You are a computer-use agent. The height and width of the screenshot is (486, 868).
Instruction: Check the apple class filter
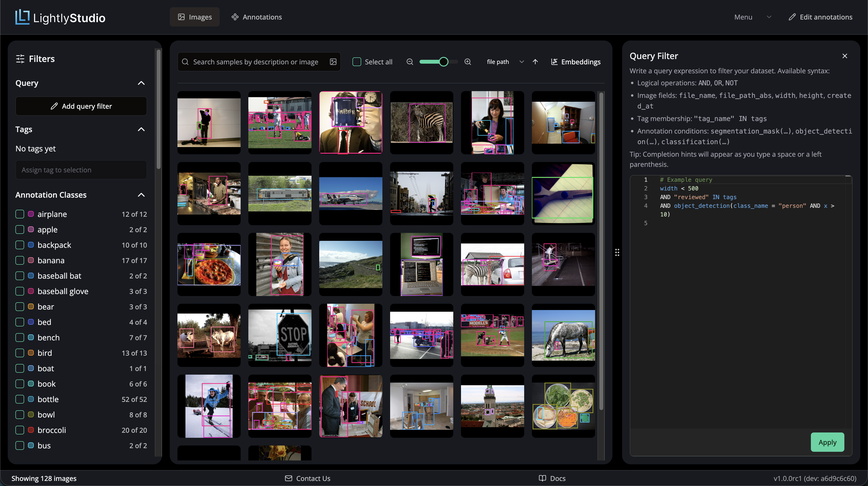point(20,229)
